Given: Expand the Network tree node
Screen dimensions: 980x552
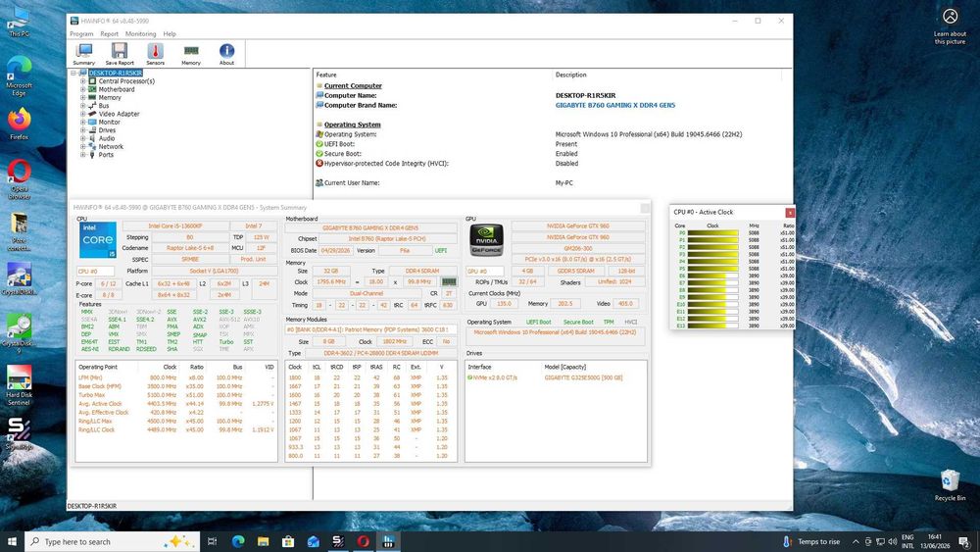Looking at the screenshot, I should pos(82,146).
